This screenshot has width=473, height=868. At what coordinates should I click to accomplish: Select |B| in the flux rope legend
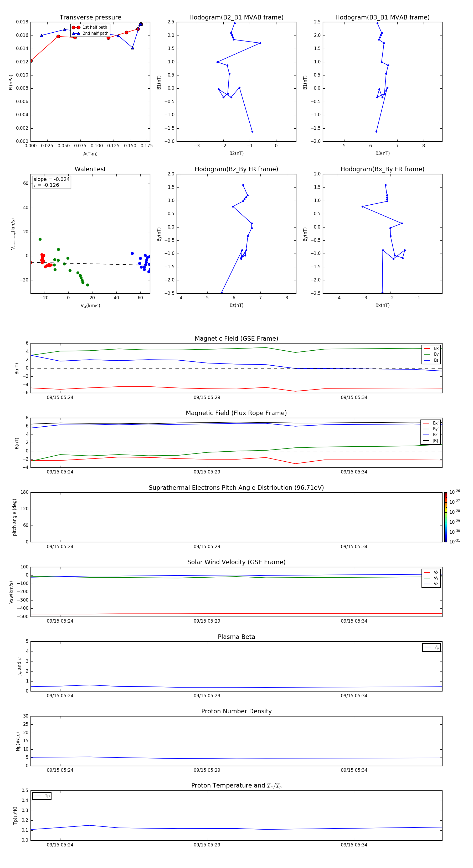click(x=431, y=441)
